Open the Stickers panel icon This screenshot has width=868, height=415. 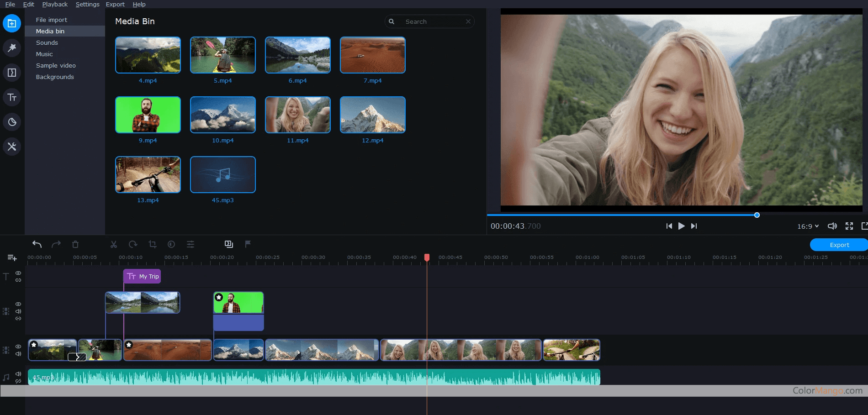(x=12, y=122)
